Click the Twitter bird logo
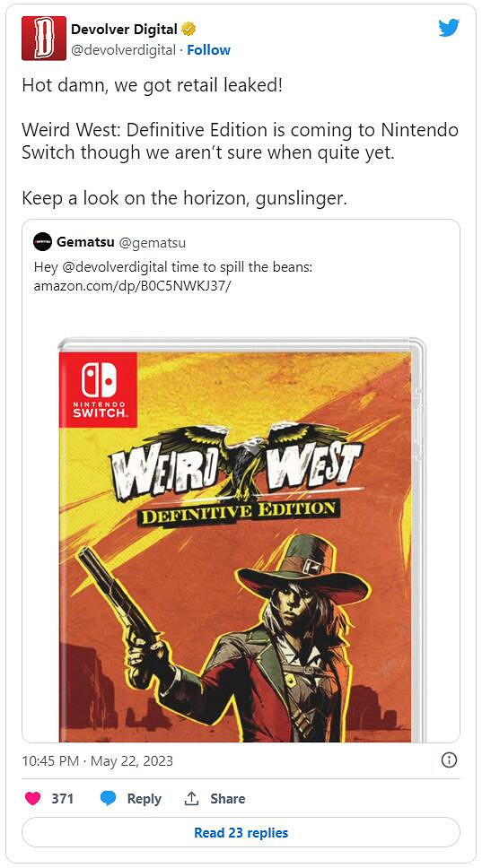482x868 pixels. (x=448, y=28)
